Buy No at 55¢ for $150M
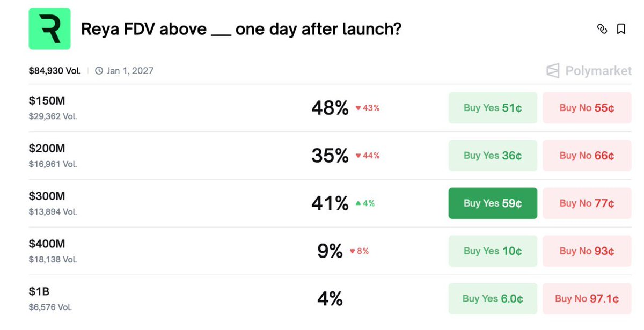644x330 pixels. (x=587, y=108)
